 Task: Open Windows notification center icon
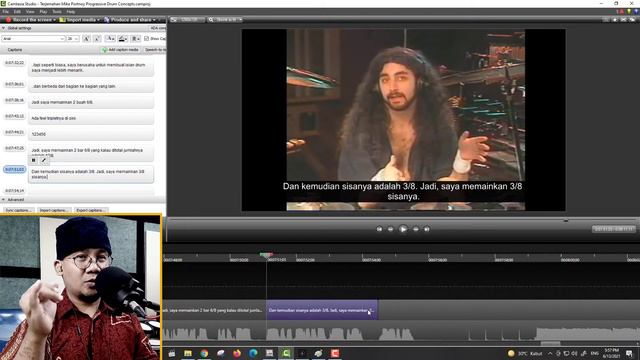(629, 353)
